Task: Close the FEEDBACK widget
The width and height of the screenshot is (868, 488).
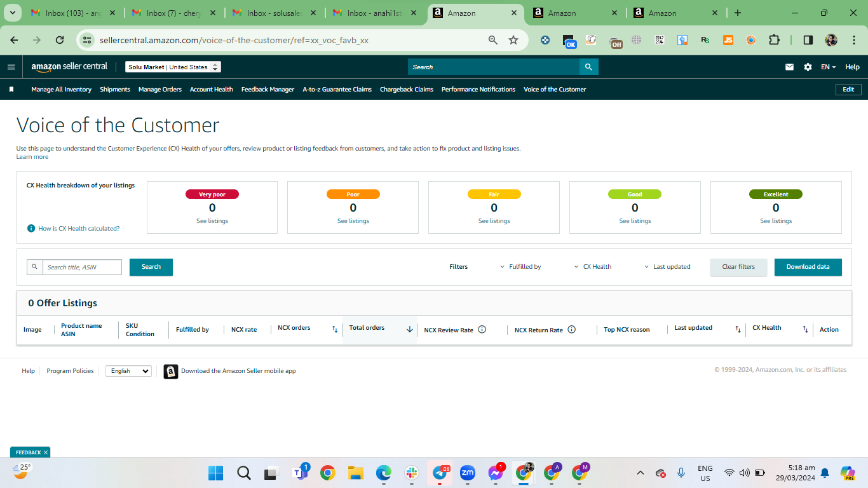Action: tap(46, 452)
